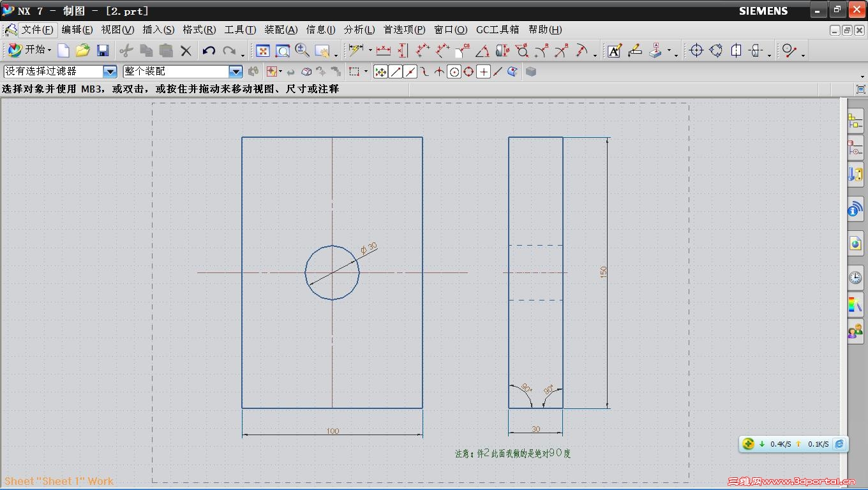
Task: Toggle the Intersection snap
Action: pyautogui.click(x=439, y=71)
